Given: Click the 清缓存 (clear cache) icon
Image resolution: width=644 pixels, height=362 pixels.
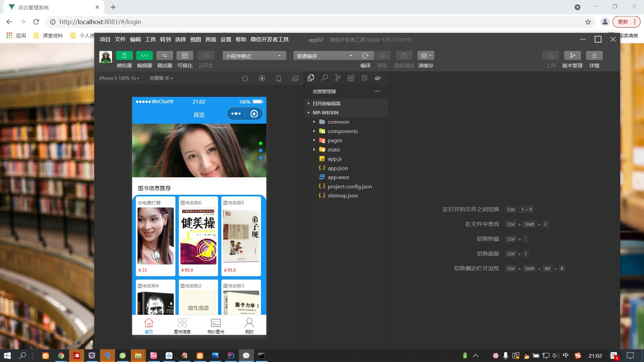Looking at the screenshot, I should click(425, 56).
